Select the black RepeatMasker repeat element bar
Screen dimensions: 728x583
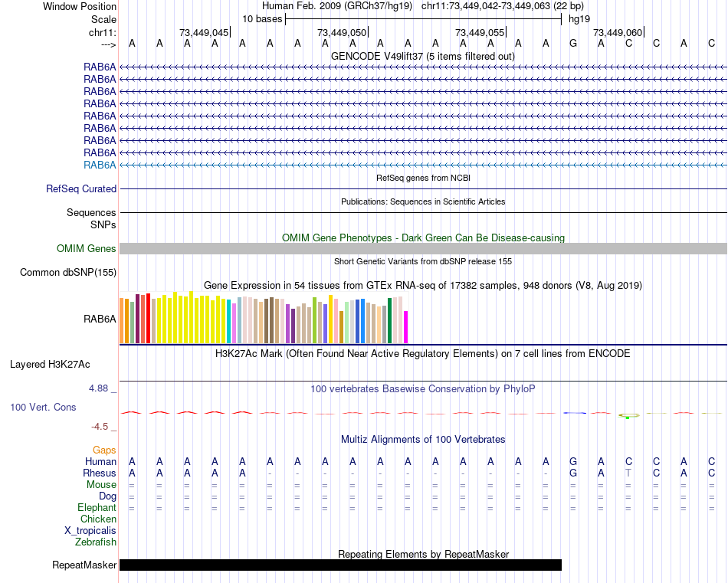pos(340,565)
